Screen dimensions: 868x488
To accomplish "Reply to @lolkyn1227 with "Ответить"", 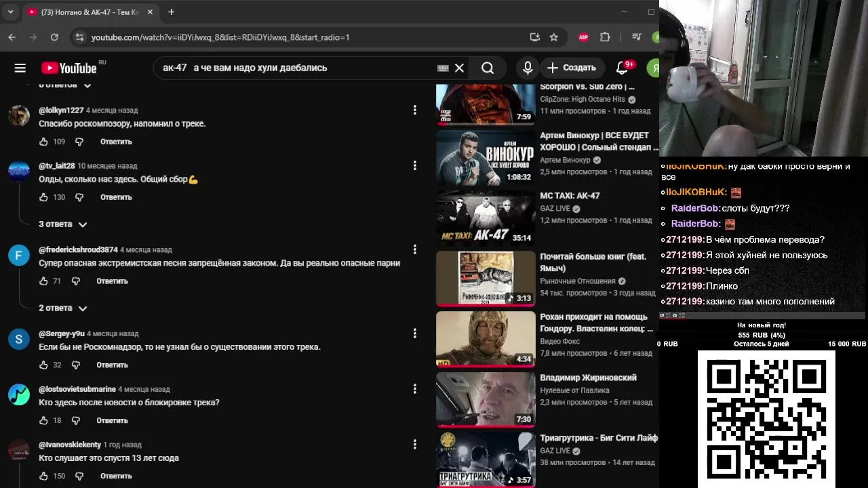I will [116, 142].
